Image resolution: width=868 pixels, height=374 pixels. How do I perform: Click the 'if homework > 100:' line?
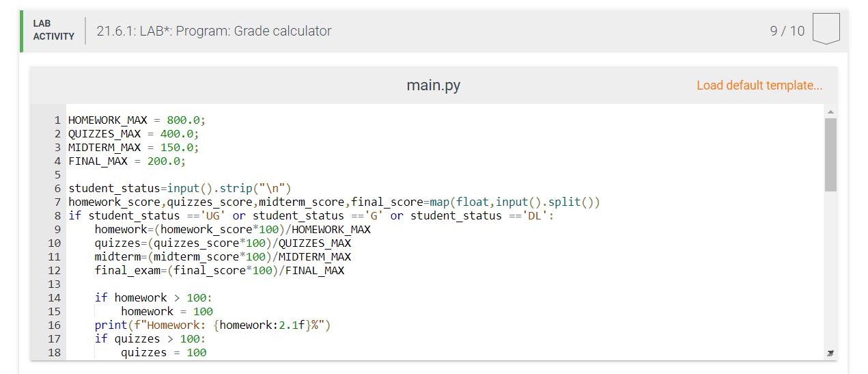(x=154, y=298)
